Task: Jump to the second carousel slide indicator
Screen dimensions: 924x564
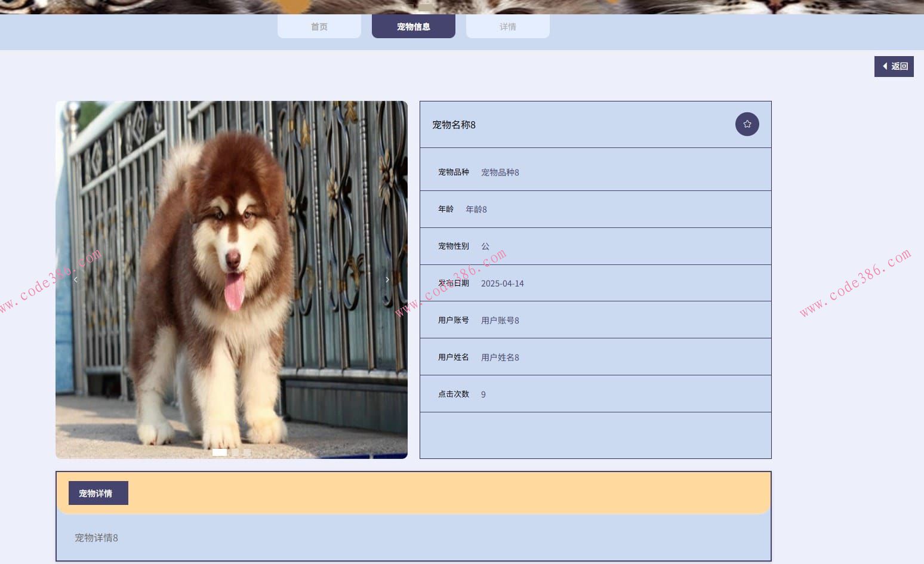Action: [235, 452]
